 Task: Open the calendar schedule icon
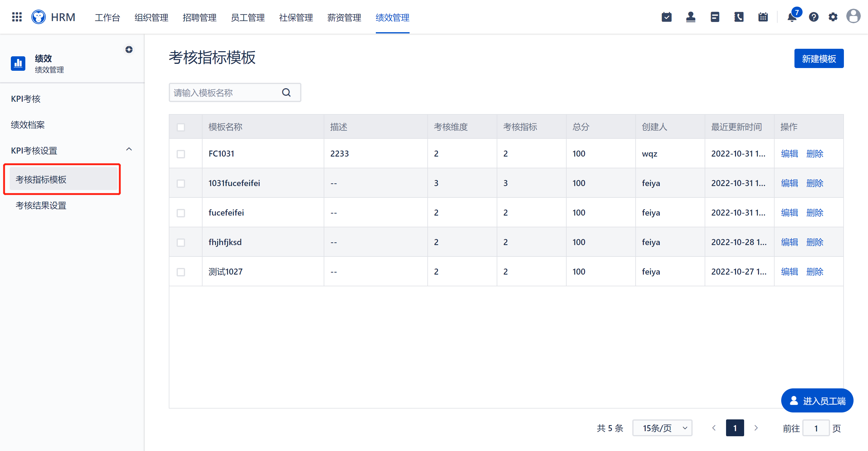click(x=763, y=17)
